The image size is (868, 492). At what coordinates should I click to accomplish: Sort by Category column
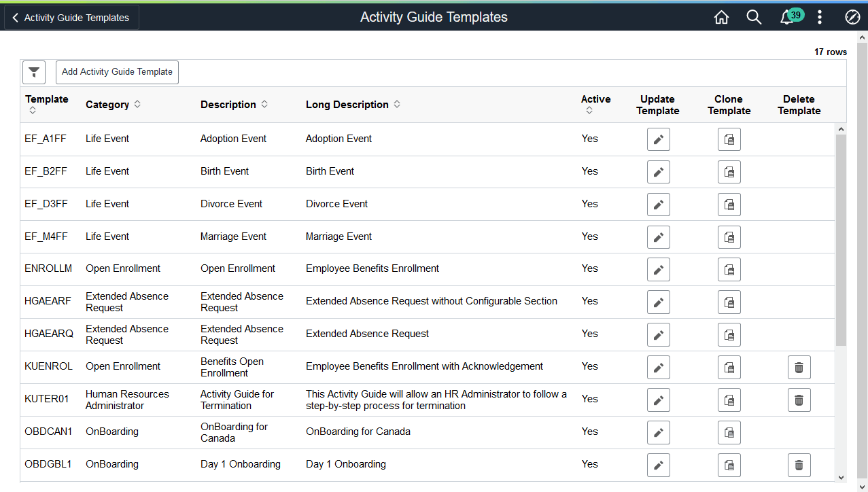point(113,105)
